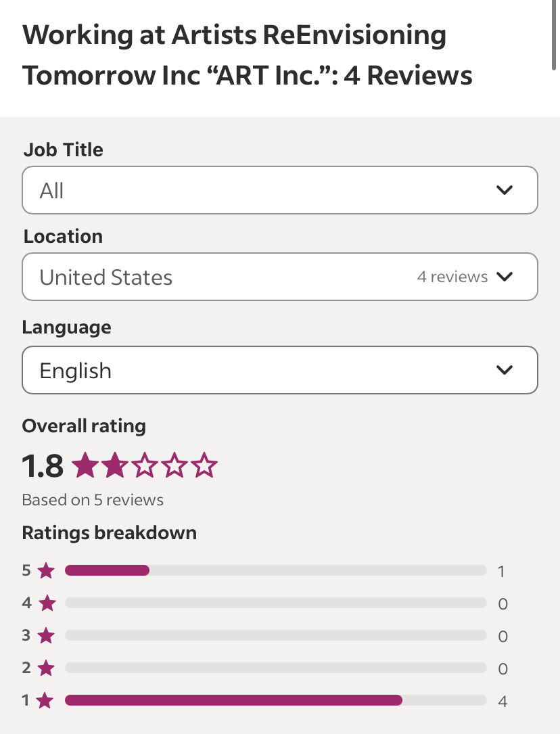Select the 4 star rating row icon
The width and height of the screenshot is (560, 734).
pyautogui.click(x=47, y=603)
